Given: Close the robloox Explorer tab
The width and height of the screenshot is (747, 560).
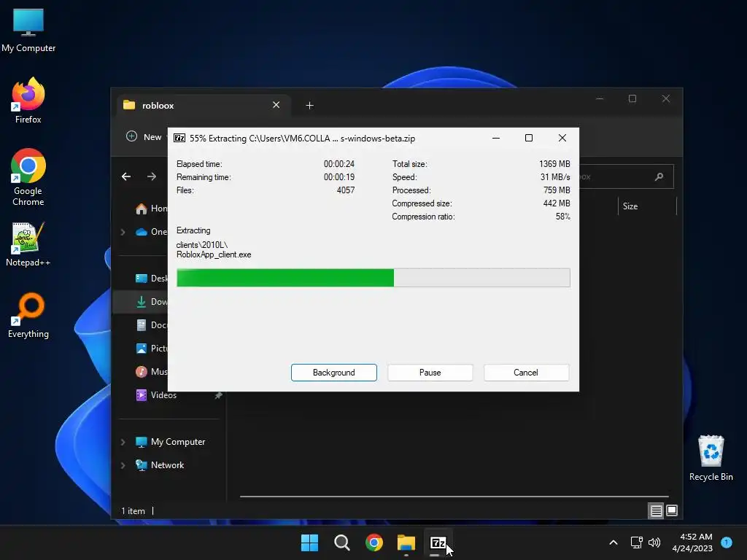Looking at the screenshot, I should 276,105.
